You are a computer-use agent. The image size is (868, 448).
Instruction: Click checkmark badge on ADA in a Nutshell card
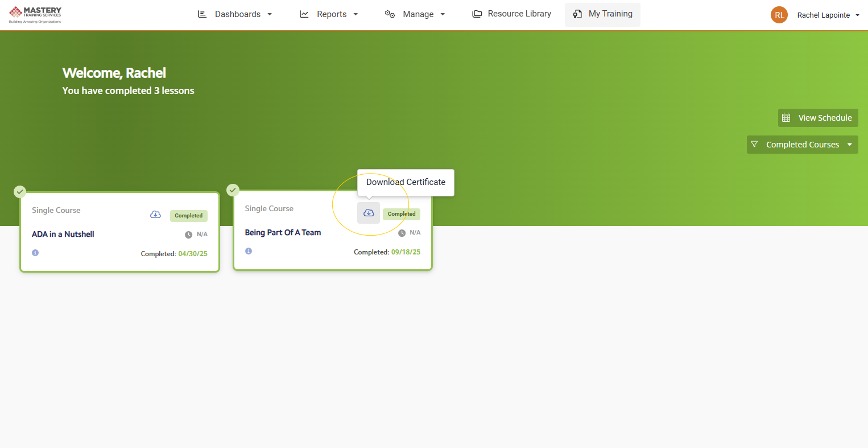pyautogui.click(x=20, y=192)
